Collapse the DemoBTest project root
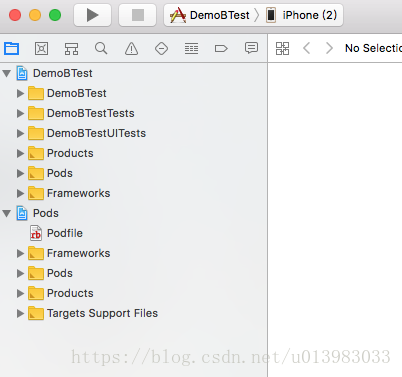This screenshot has height=377, width=402. pyautogui.click(x=7, y=73)
